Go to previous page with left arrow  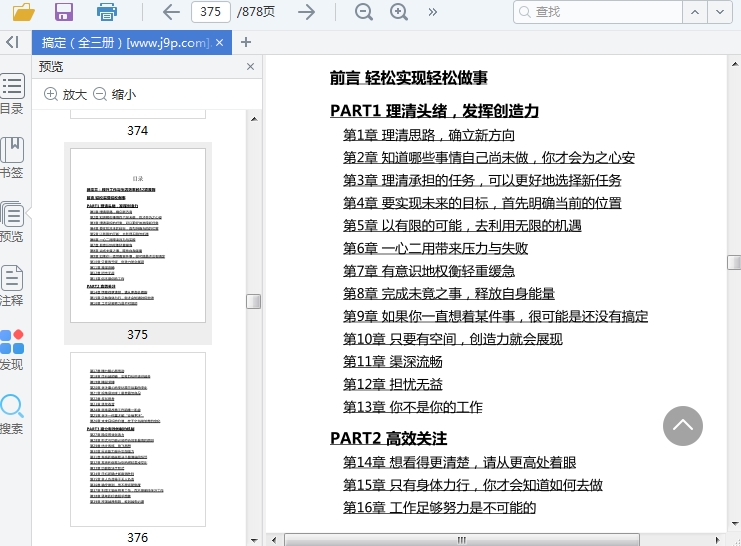(x=171, y=12)
